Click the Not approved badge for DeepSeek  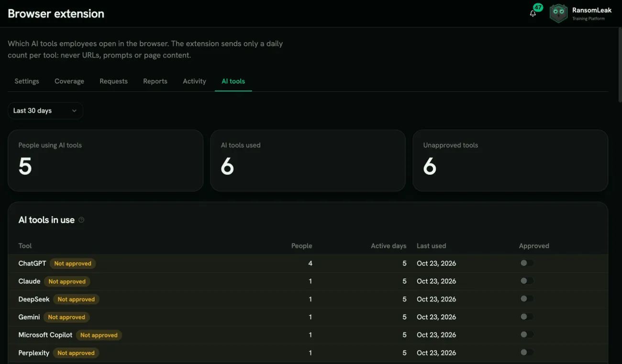tap(76, 299)
